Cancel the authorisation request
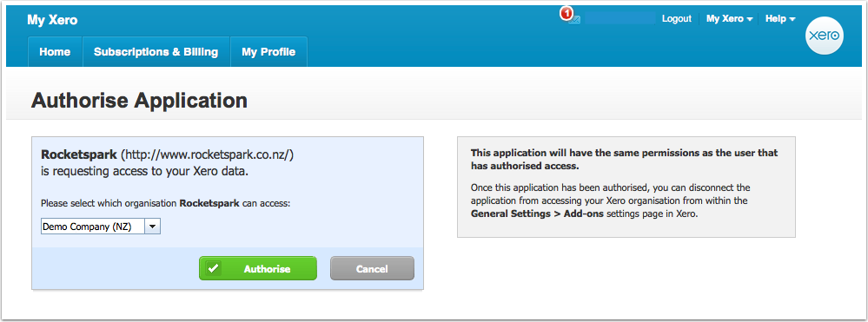The height and width of the screenshot is (322, 868). coord(372,269)
